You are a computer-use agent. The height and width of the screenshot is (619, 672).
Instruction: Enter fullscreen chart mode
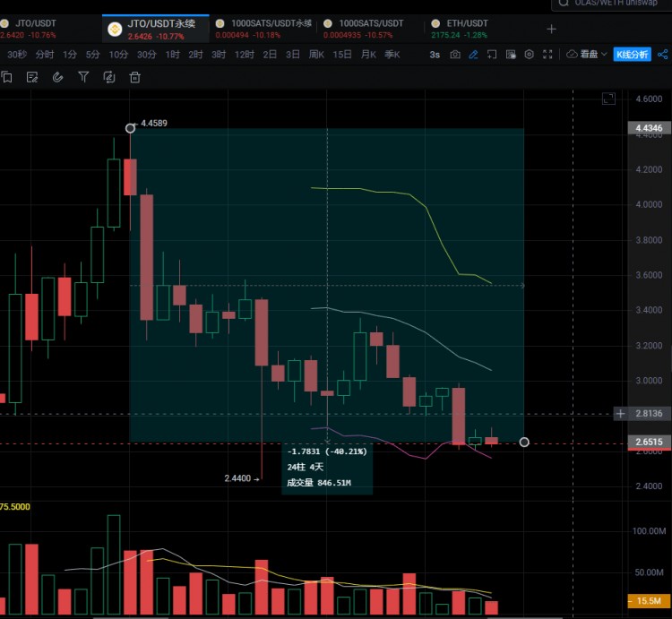547,55
